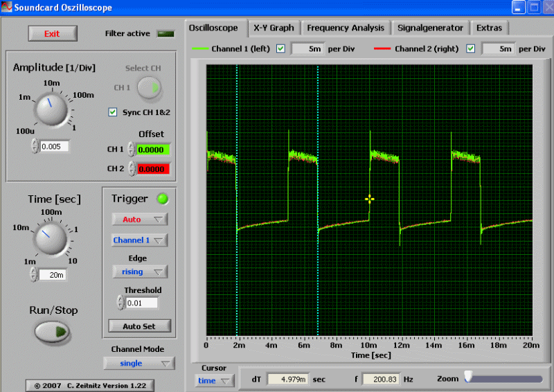
Task: Open the trigger source Channel 1 dropdown
Action: (140, 240)
